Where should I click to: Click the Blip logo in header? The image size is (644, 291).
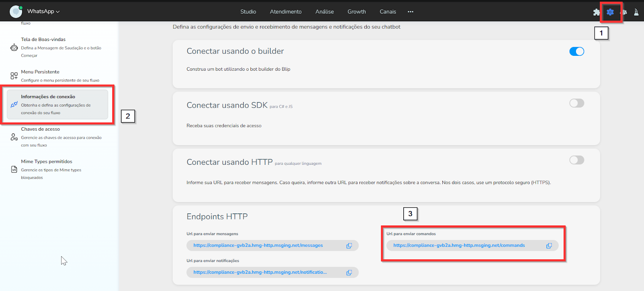click(x=16, y=12)
